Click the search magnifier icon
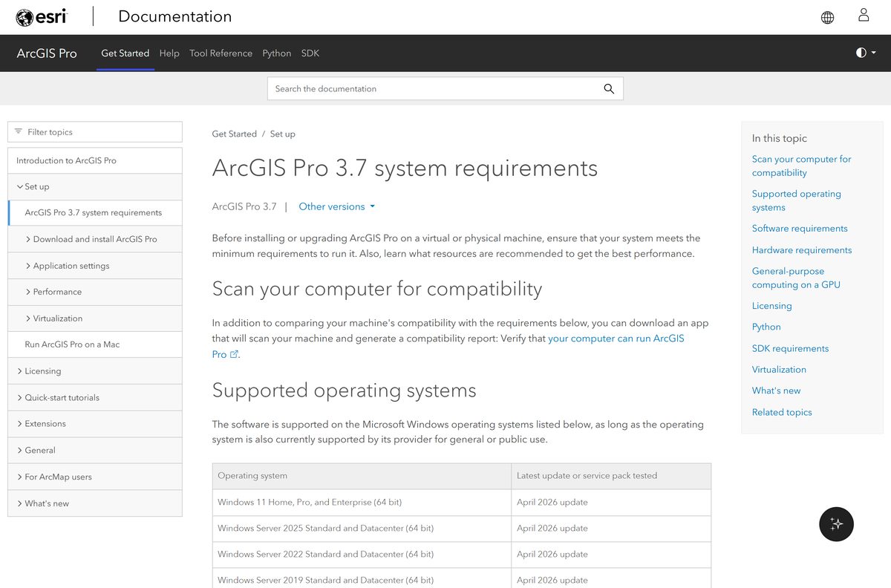 coord(609,88)
